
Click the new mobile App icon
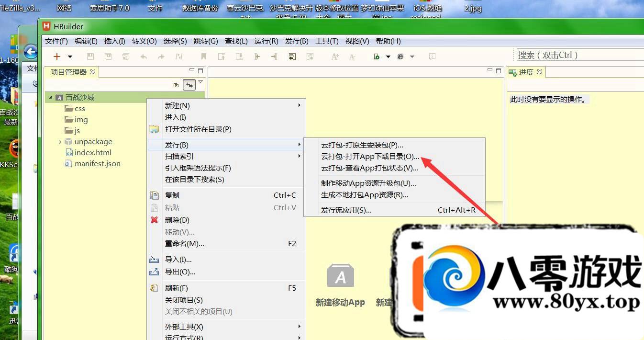[340, 277]
